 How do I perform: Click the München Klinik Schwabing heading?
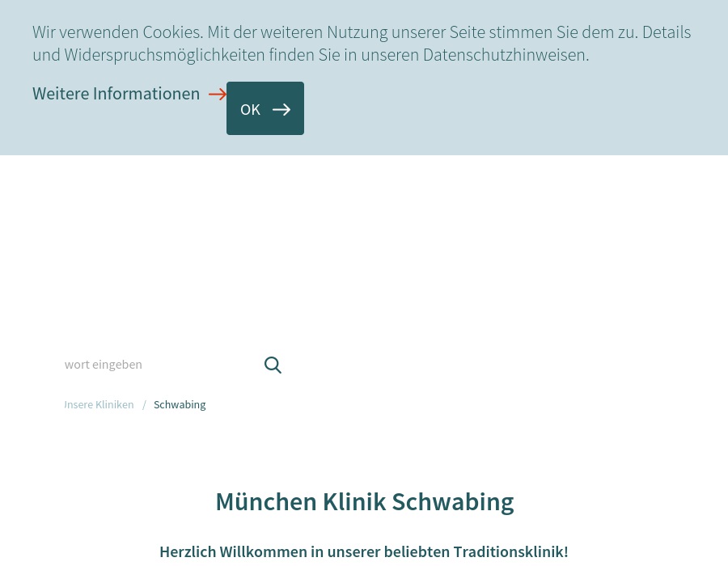(x=364, y=501)
